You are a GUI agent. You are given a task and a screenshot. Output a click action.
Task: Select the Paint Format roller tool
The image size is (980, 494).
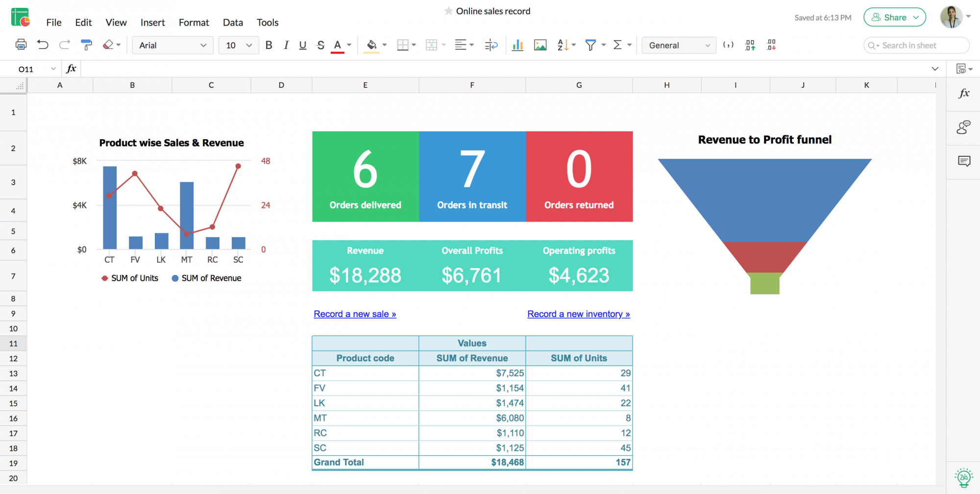pos(86,45)
